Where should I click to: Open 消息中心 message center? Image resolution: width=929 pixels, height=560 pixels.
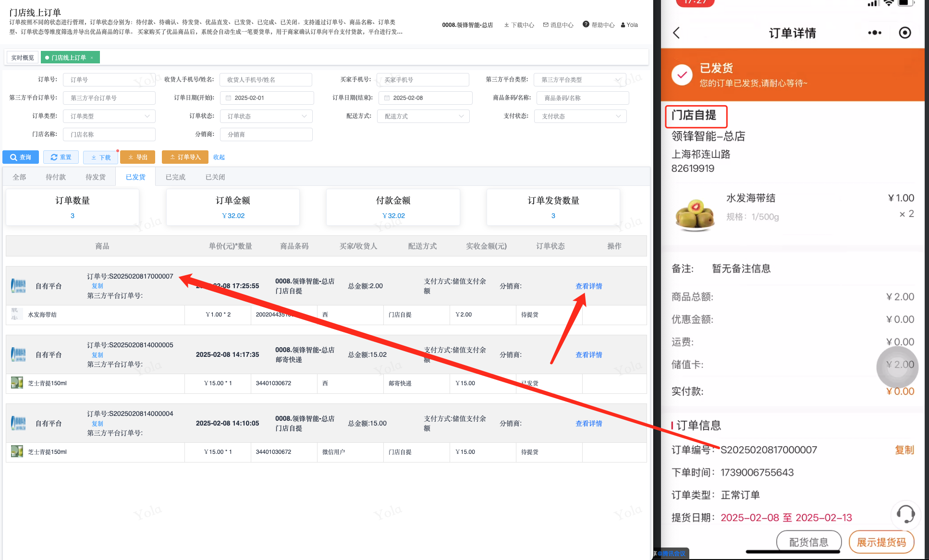pos(558,25)
